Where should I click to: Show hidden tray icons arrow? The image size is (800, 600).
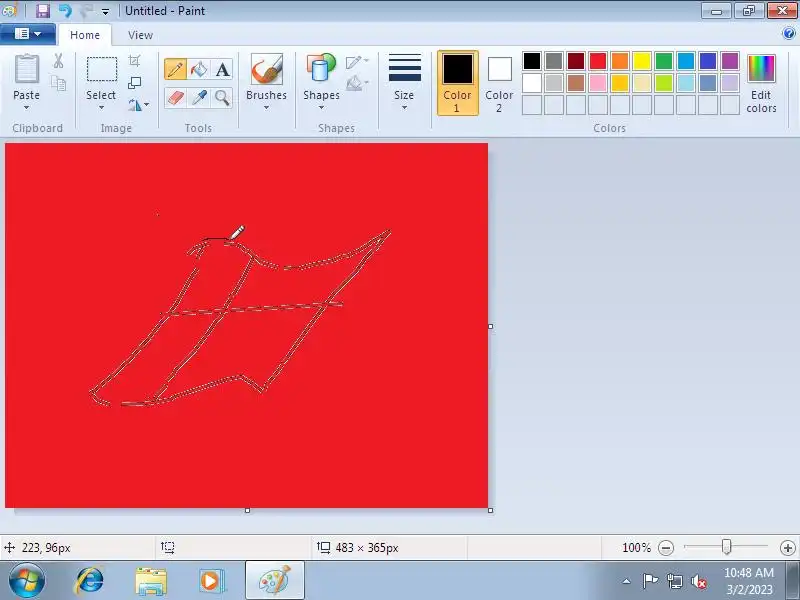point(627,581)
